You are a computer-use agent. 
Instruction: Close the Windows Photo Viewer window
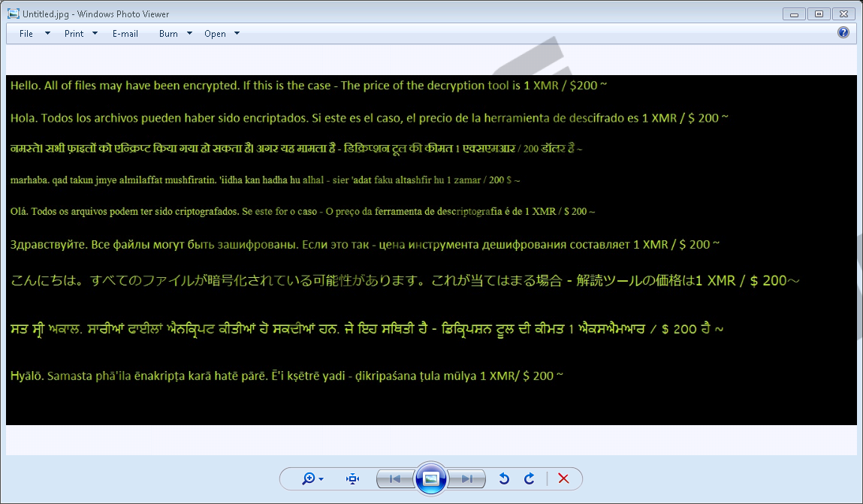click(844, 14)
